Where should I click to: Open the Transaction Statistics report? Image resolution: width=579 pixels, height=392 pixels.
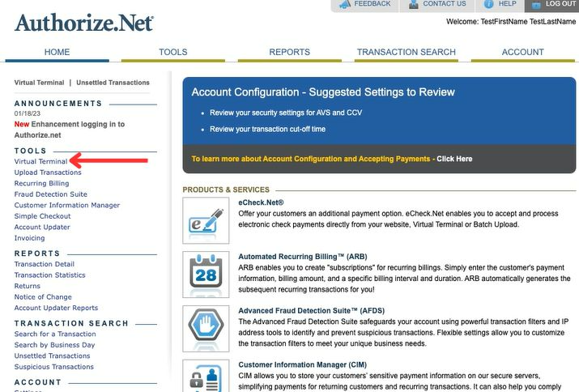click(x=50, y=275)
